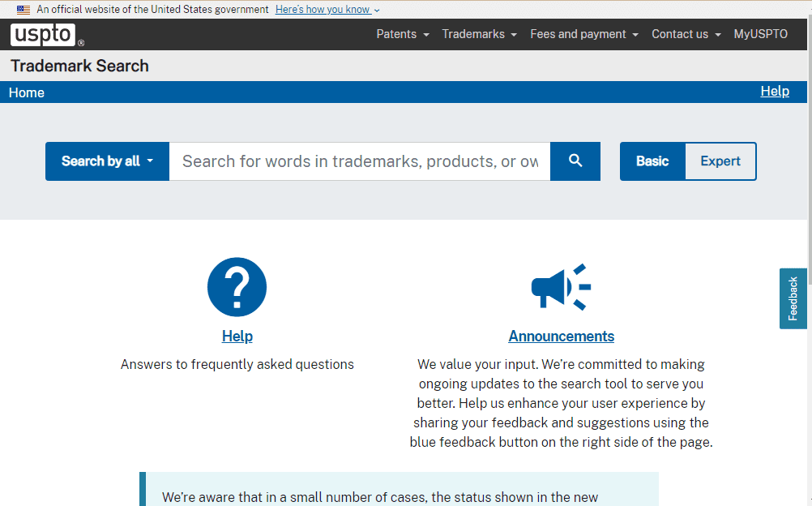Viewport: 812px width, 506px height.
Task: Follow the Help link under question icon
Action: [237, 336]
